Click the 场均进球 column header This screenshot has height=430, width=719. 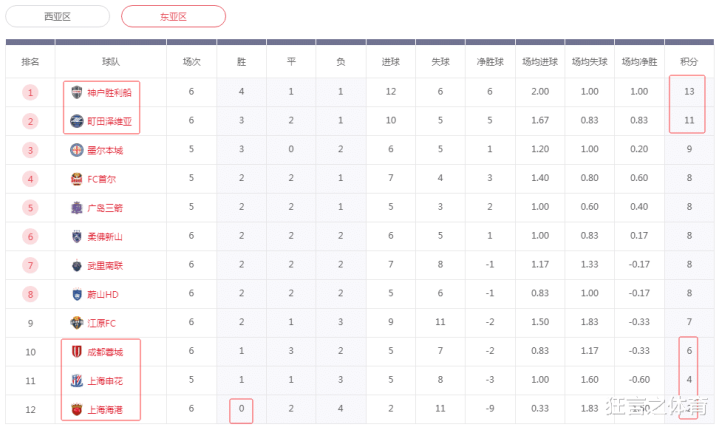pyautogui.click(x=540, y=62)
